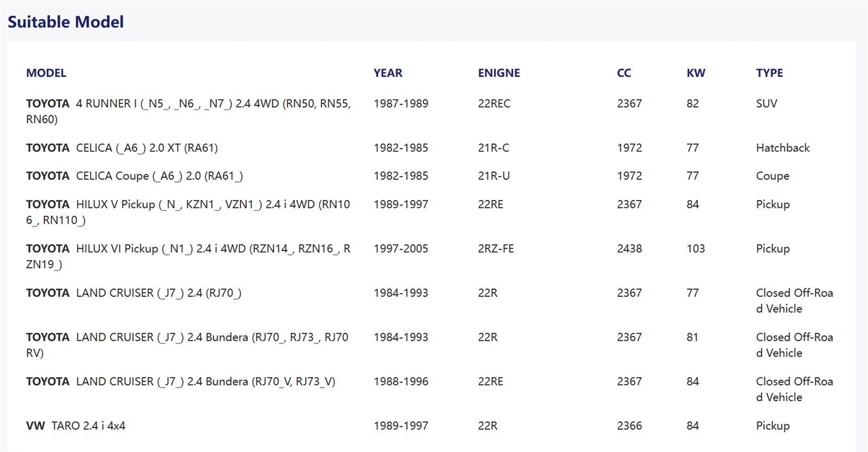Select the HILUX VI Pickup model cell

[x=188, y=256]
